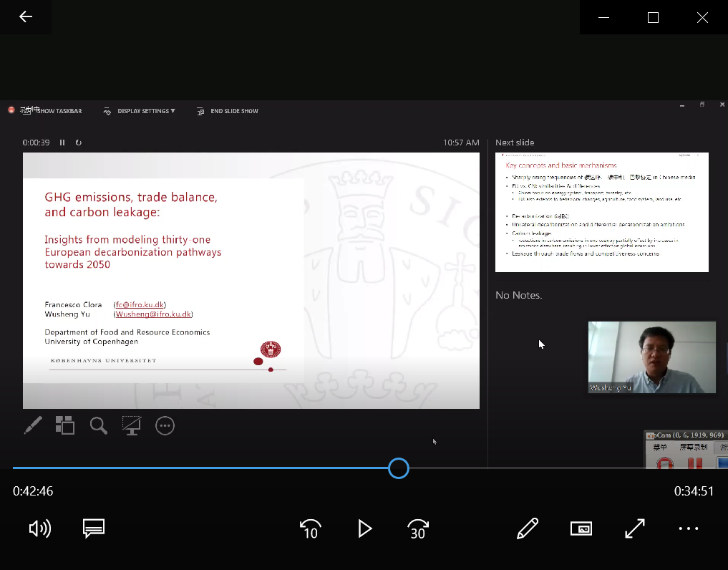Click the pause button in oCam
Screen dimensions: 728x570
tap(694, 463)
